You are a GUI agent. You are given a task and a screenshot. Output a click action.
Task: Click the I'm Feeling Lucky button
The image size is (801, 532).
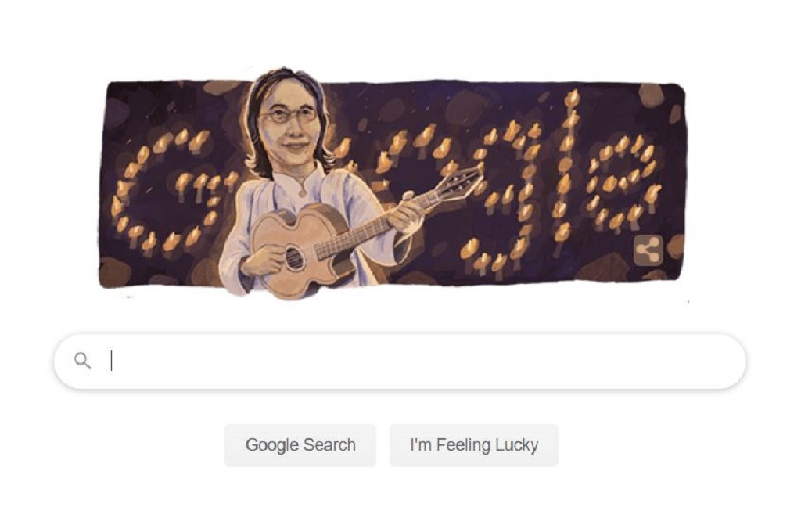pyautogui.click(x=474, y=445)
